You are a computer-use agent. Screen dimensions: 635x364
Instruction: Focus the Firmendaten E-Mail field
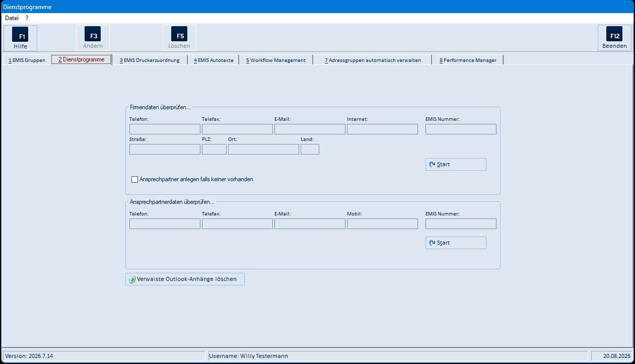tap(310, 129)
